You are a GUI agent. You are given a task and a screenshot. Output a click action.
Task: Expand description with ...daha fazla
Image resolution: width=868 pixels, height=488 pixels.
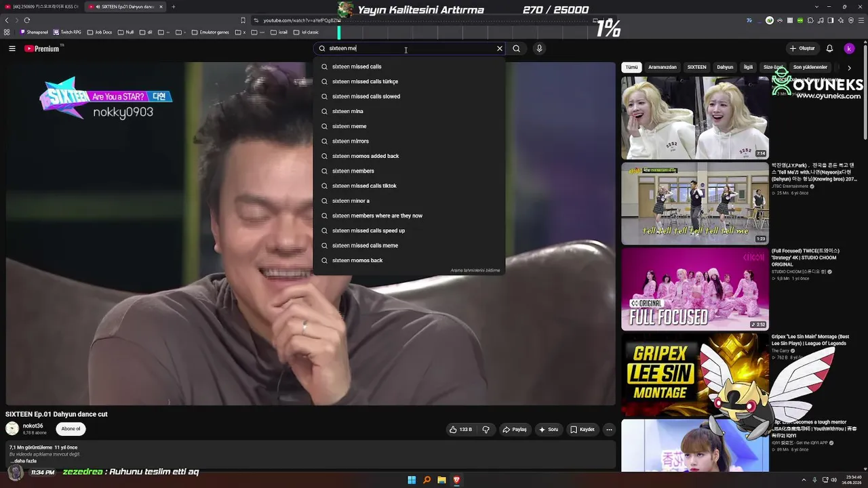pyautogui.click(x=24, y=461)
